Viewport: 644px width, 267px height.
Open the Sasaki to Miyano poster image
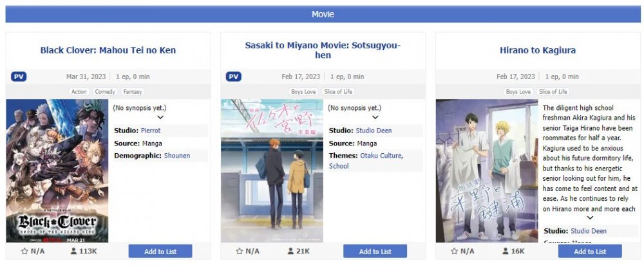[272, 170]
